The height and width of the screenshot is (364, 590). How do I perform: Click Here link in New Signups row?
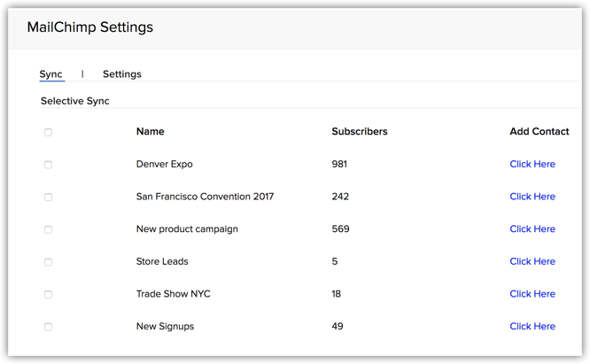[x=532, y=326]
